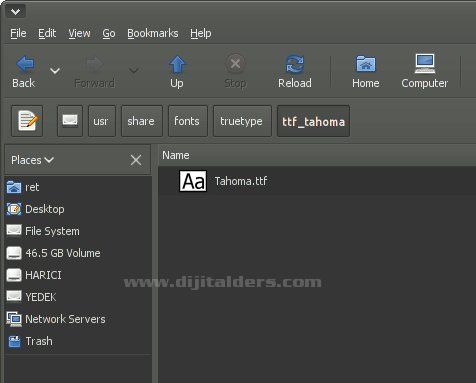The image size is (476, 383).
Task: Jump to usr in path bar
Action: [102, 121]
